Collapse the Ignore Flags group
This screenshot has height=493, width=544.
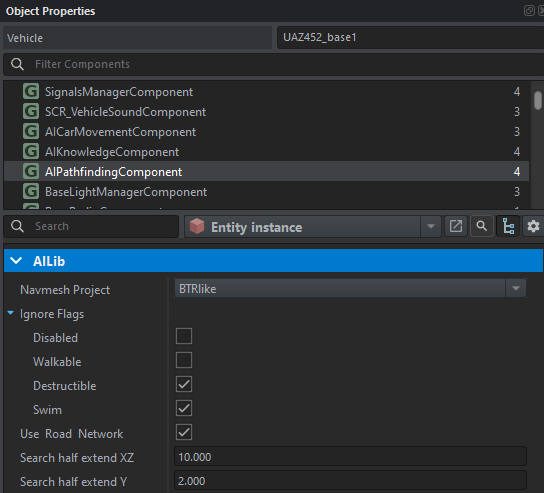click(x=11, y=313)
